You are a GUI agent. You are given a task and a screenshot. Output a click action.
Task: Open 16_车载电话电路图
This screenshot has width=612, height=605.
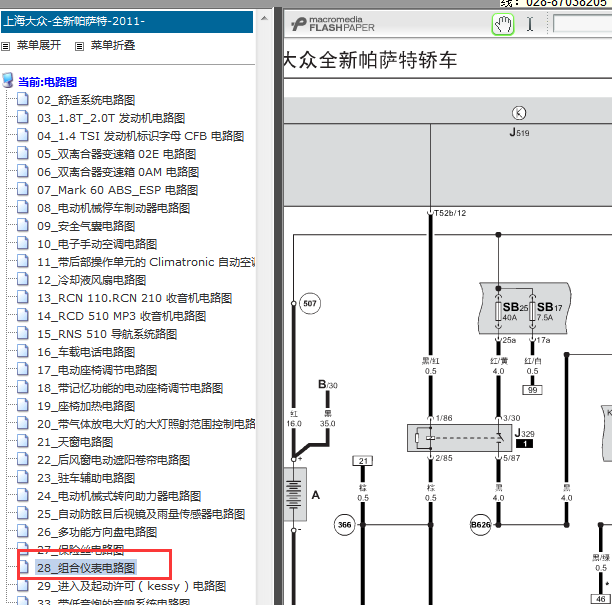pyautogui.click(x=86, y=352)
